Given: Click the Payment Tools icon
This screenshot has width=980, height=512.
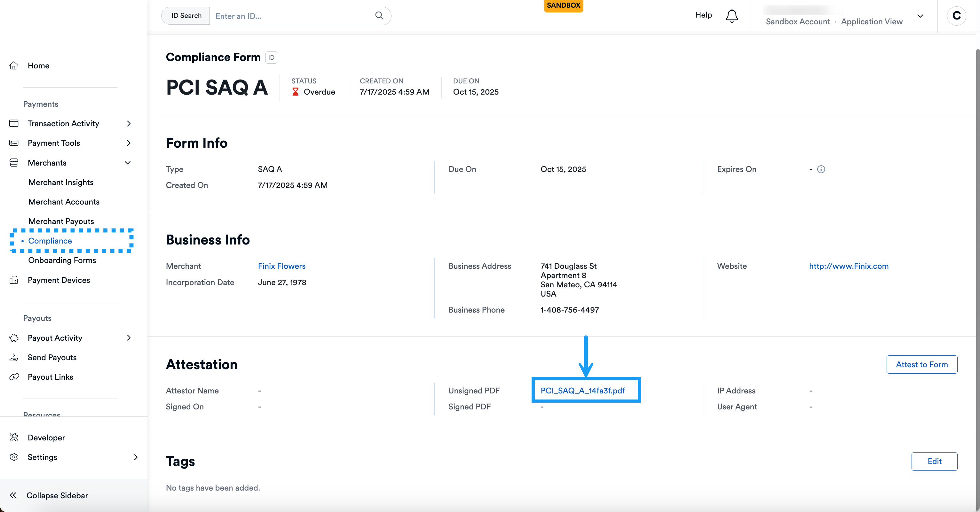Looking at the screenshot, I should pyautogui.click(x=14, y=143).
